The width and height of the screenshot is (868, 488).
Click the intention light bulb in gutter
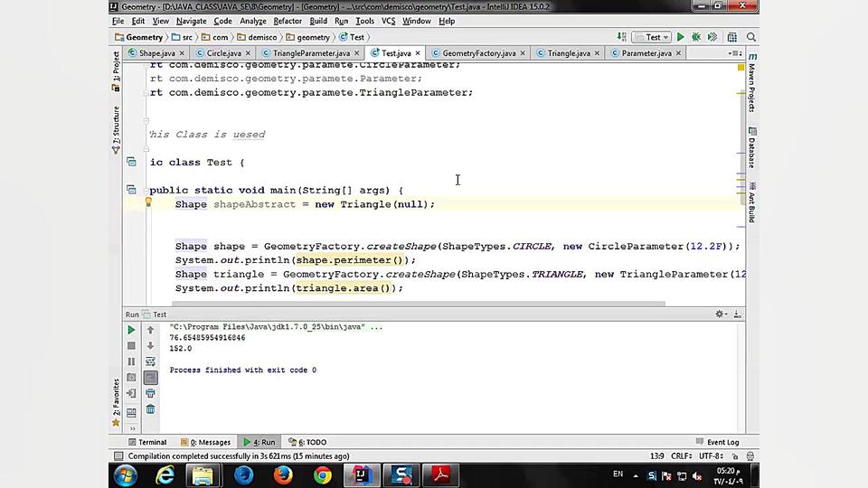[148, 202]
